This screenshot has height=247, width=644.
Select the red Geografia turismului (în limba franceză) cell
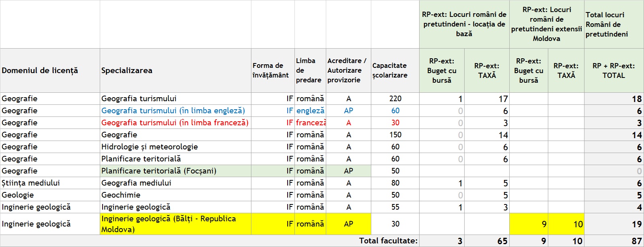(x=175, y=123)
